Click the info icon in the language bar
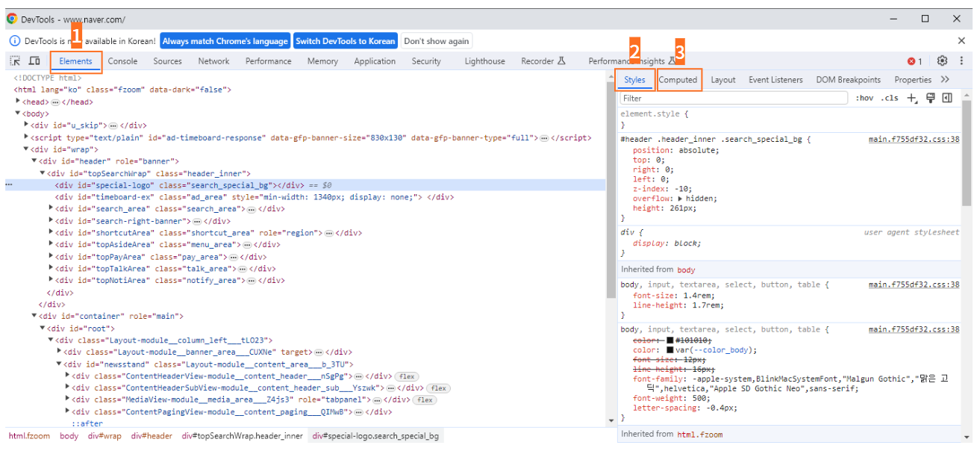 16,41
